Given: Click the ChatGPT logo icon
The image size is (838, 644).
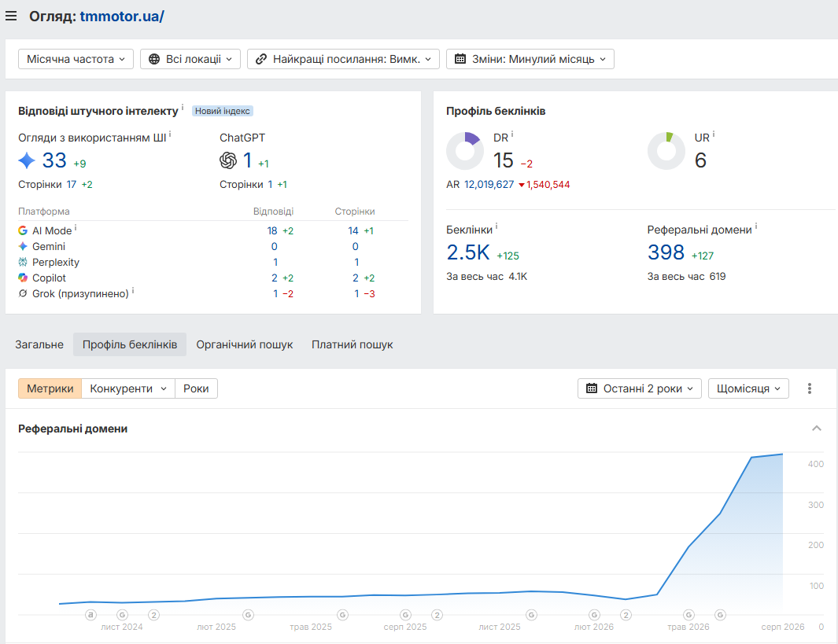Looking at the screenshot, I should coord(228,160).
